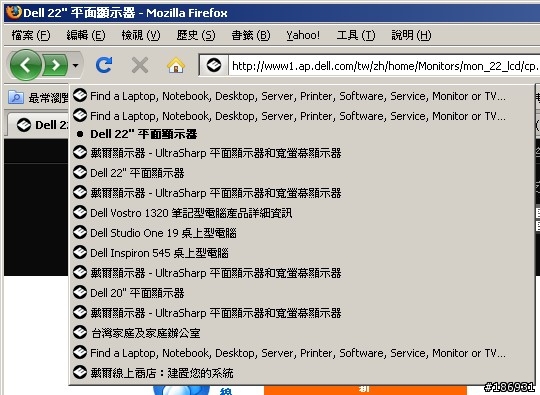
Task: Choose history entry 戴爾線上商店：建置您的系統
Action: tap(301, 373)
